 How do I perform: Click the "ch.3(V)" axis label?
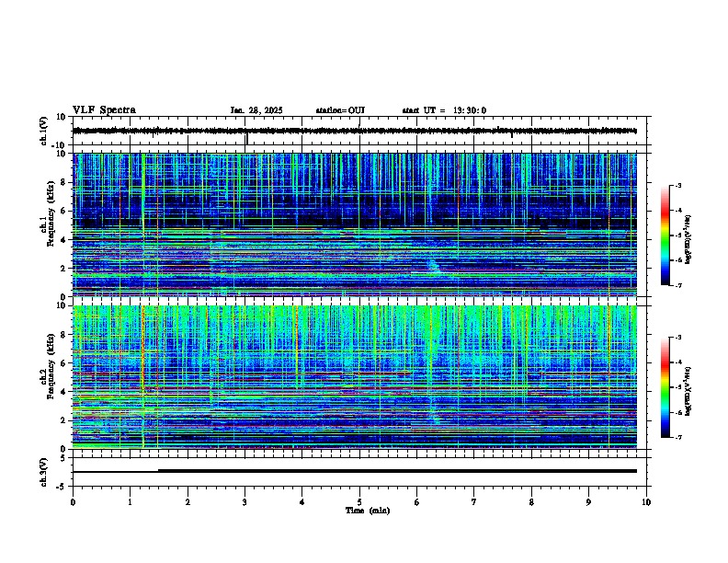[x=44, y=472]
